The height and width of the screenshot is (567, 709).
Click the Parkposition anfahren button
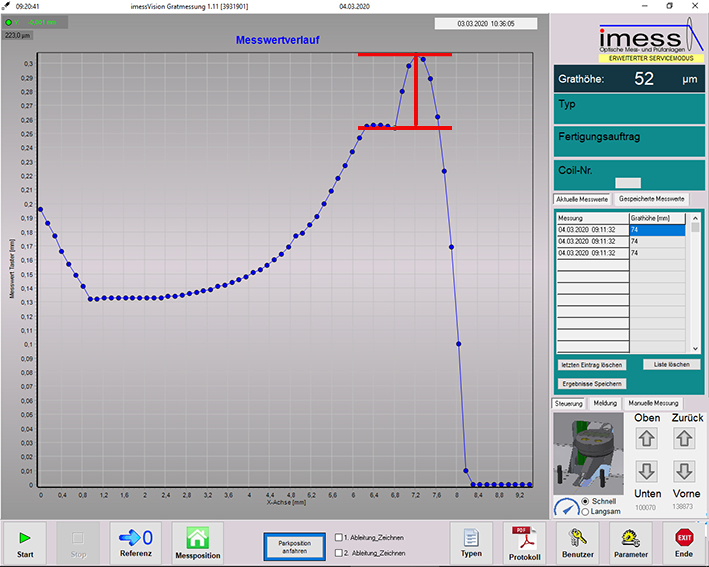[294, 546]
